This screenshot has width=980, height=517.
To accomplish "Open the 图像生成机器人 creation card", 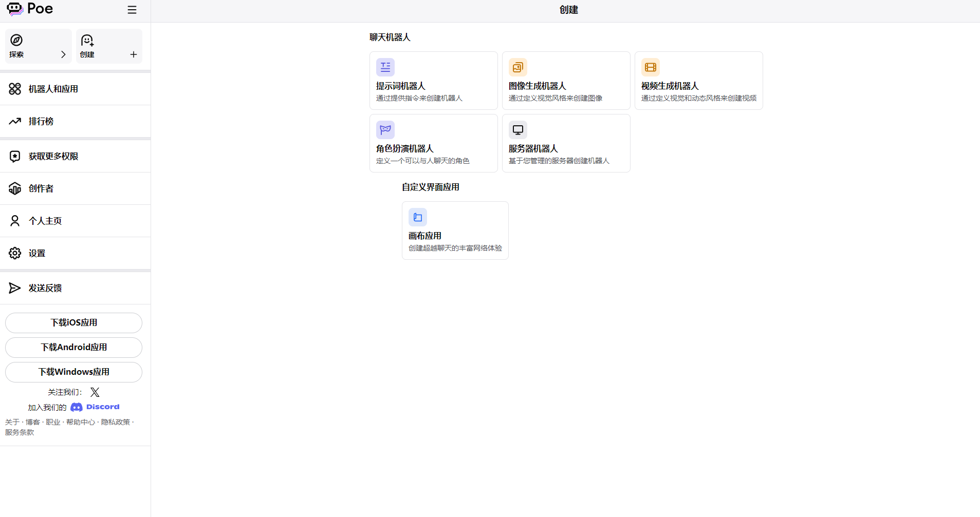I will (565, 80).
